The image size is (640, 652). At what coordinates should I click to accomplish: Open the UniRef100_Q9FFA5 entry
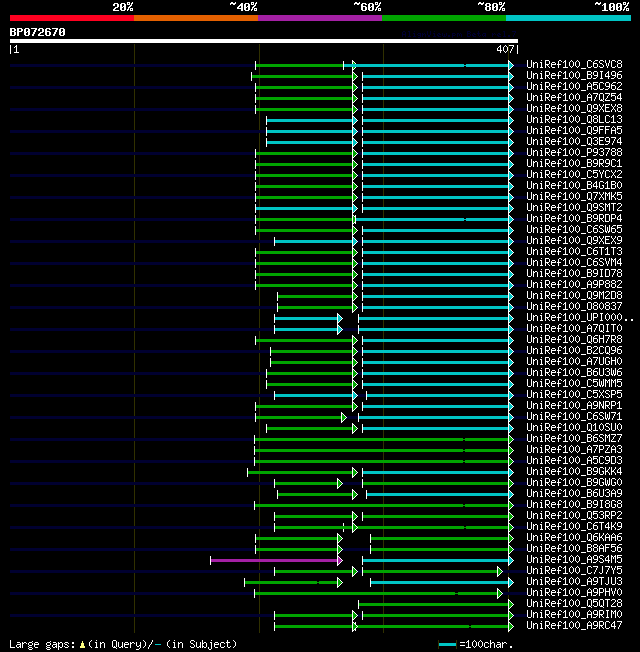pyautogui.click(x=574, y=130)
